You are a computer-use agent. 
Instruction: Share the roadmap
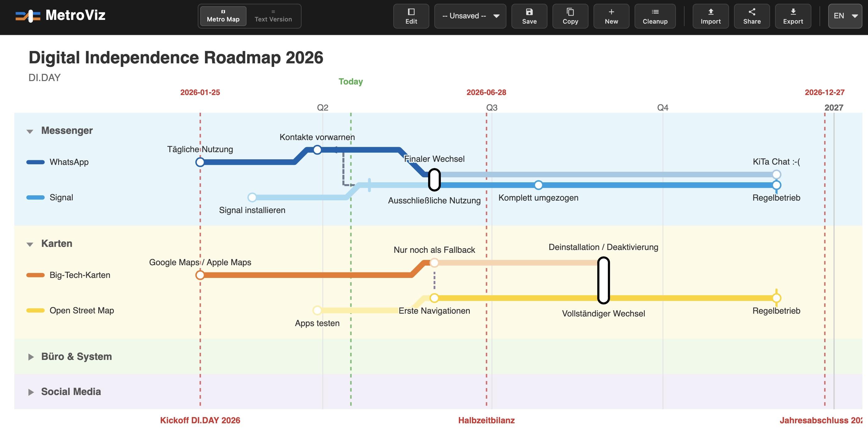[752, 16]
